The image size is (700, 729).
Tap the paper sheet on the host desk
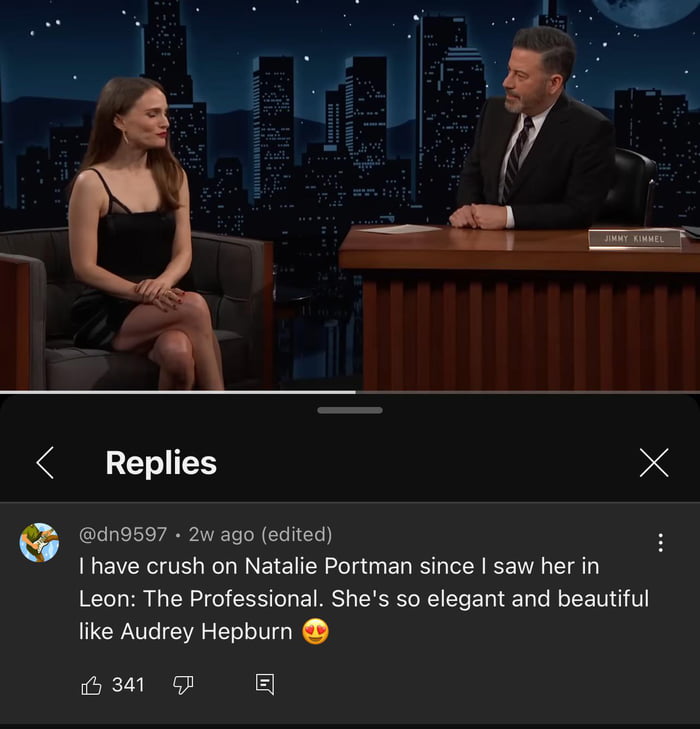(x=401, y=229)
